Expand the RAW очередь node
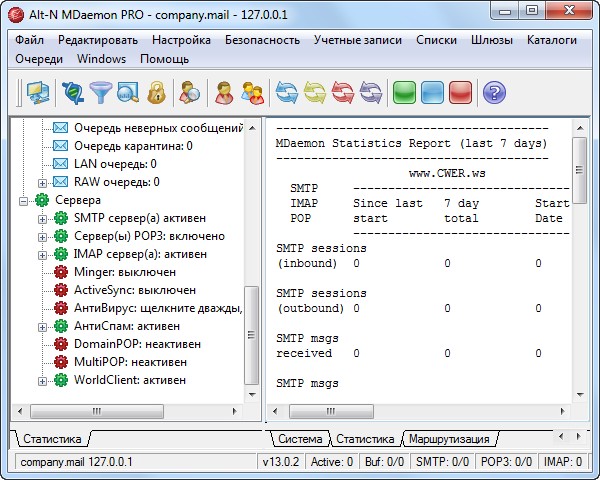600x480 pixels. pos(43,182)
